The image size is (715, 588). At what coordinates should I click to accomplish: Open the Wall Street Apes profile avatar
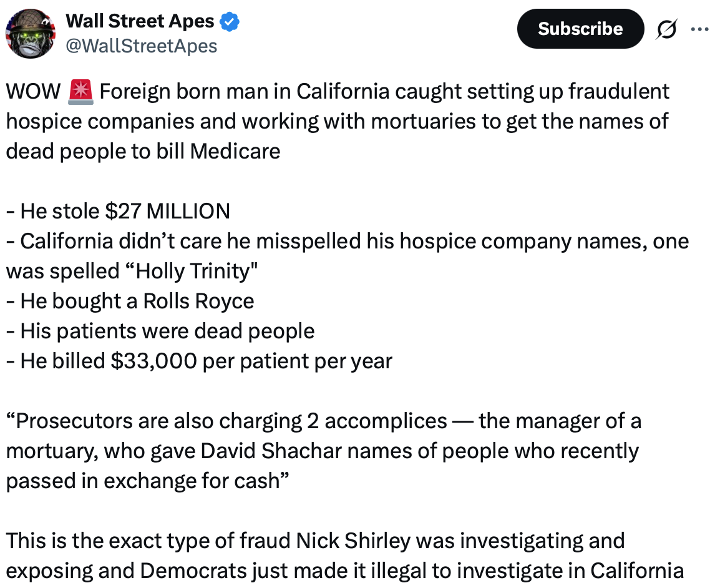[x=31, y=34]
